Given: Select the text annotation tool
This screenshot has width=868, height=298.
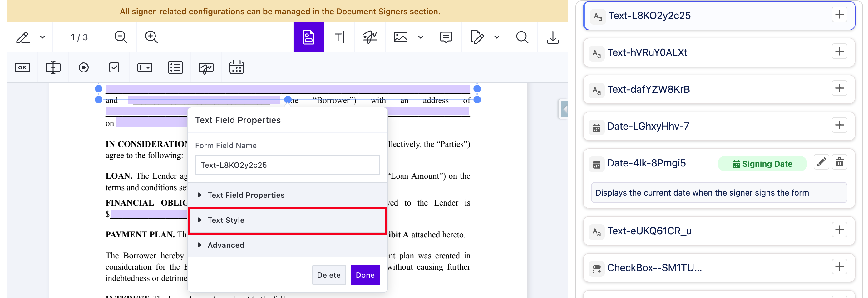Looking at the screenshot, I should 339,37.
